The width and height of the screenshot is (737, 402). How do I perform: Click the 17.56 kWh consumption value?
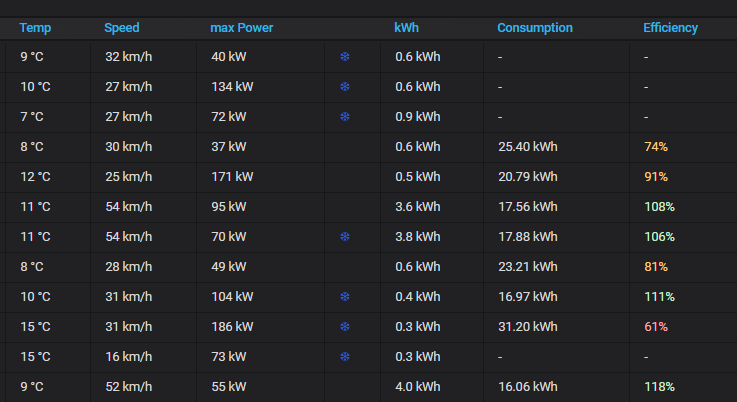coord(528,206)
